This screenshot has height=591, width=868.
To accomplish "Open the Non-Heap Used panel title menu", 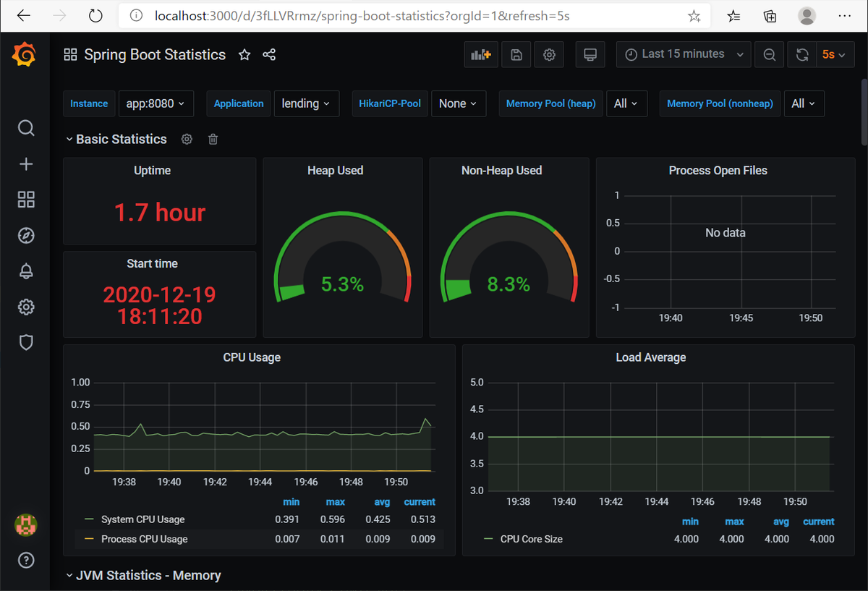I will coord(501,171).
